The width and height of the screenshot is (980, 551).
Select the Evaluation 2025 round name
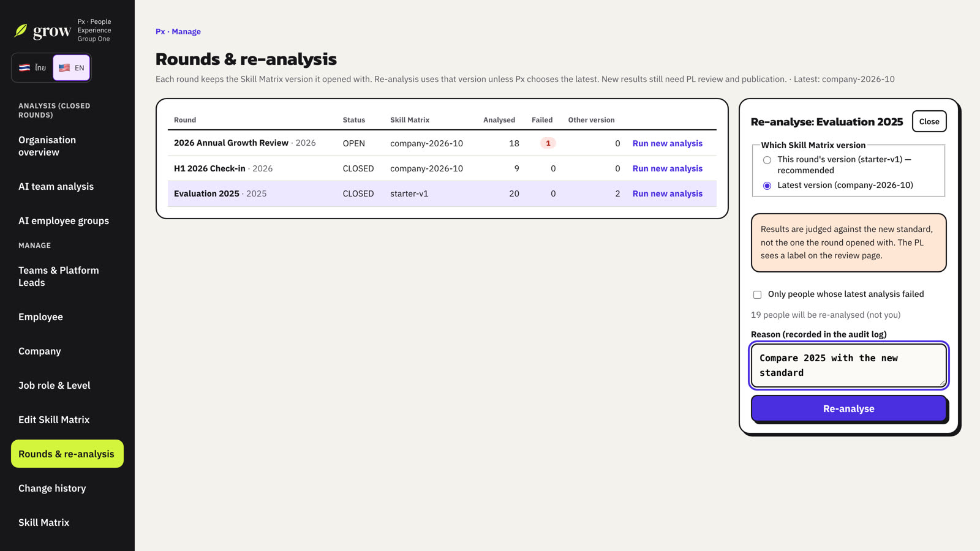click(206, 193)
